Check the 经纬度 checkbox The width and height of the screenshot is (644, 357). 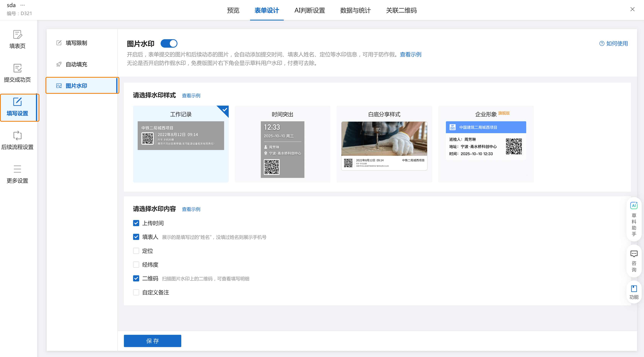[136, 265]
